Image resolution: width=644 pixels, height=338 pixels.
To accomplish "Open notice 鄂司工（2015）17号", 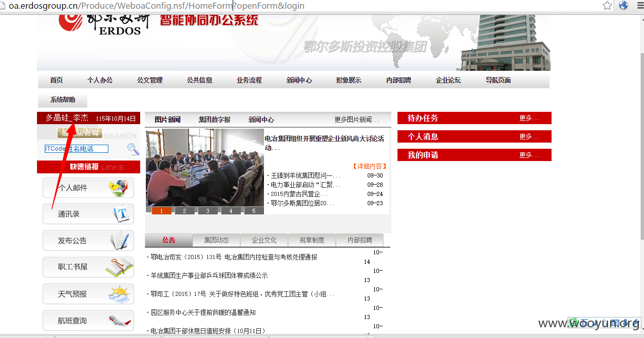I will click(241, 294).
